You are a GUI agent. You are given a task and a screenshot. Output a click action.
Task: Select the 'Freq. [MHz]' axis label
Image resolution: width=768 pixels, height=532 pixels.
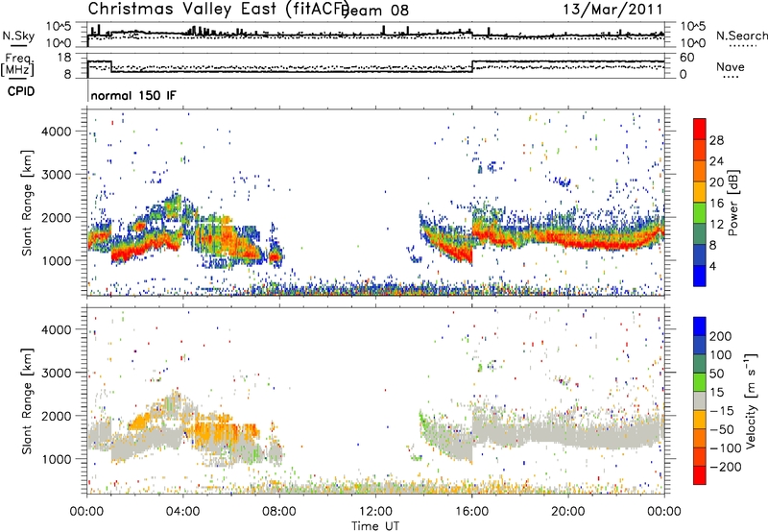17,65
